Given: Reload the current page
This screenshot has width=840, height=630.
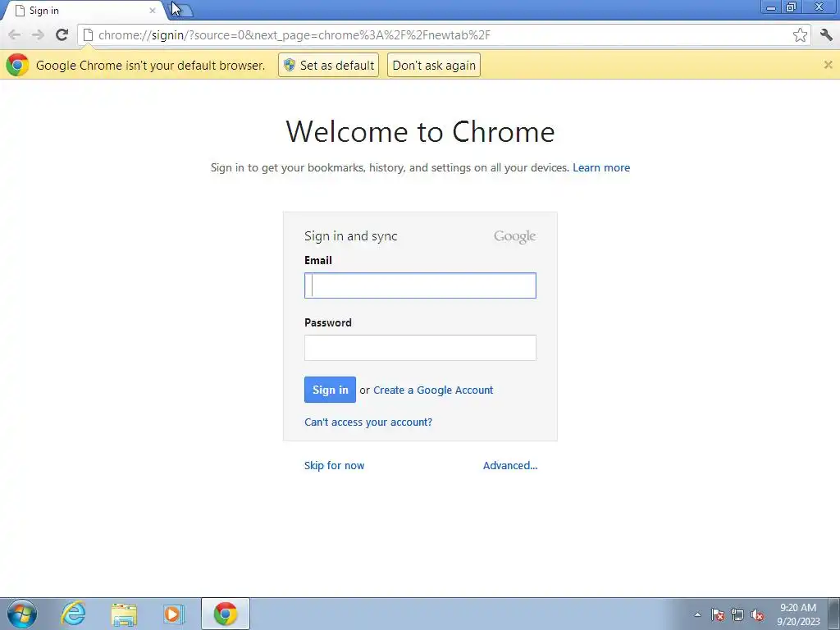Looking at the screenshot, I should 62,35.
